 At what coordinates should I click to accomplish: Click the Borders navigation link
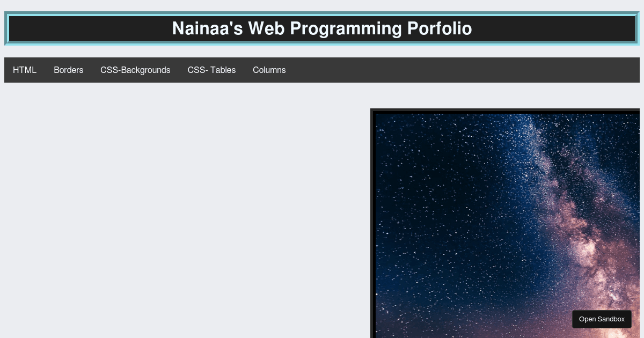click(68, 70)
